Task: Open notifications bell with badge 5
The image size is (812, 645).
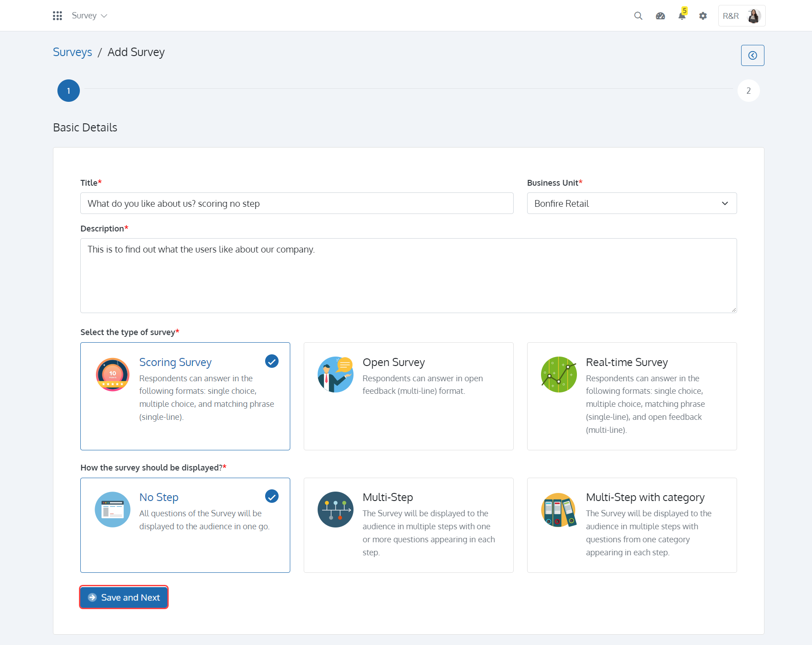Action: [682, 15]
